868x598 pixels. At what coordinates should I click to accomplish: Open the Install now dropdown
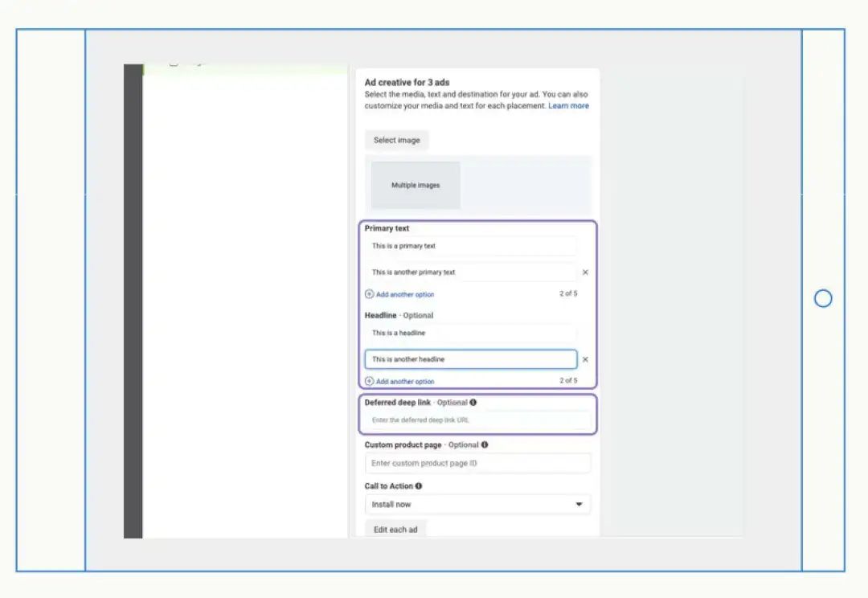tap(477, 505)
